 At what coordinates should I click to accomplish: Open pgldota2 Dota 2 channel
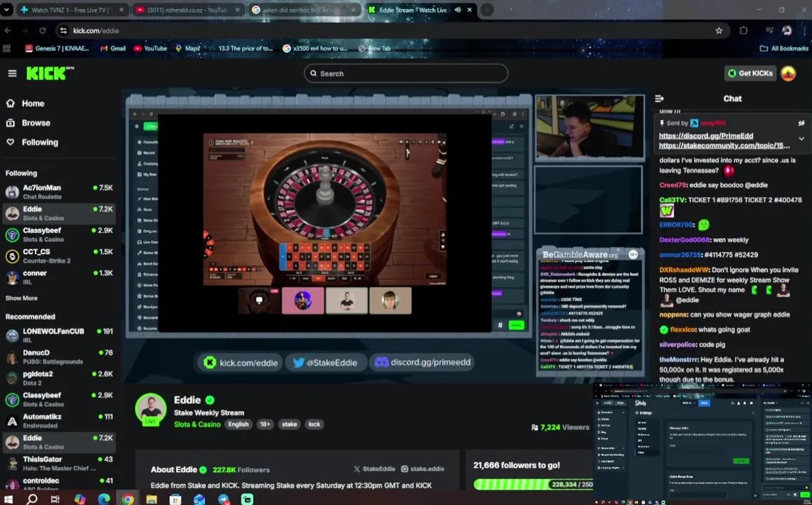[59, 378]
